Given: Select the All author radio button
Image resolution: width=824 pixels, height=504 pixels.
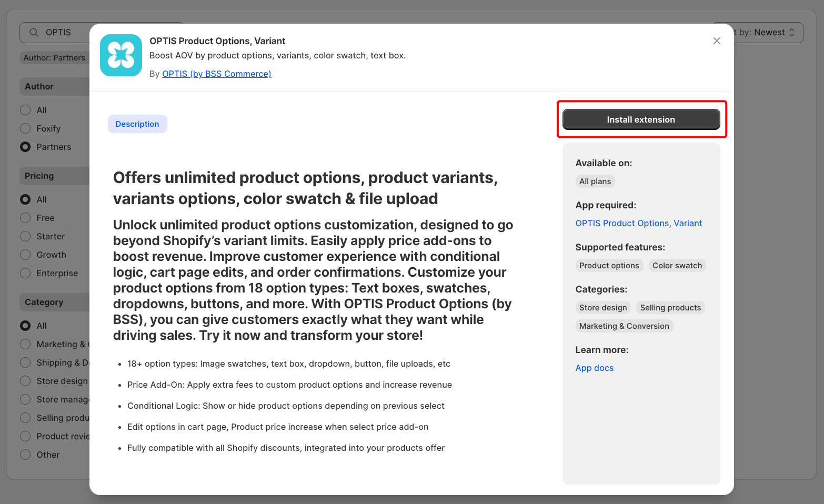Looking at the screenshot, I should click(x=25, y=110).
